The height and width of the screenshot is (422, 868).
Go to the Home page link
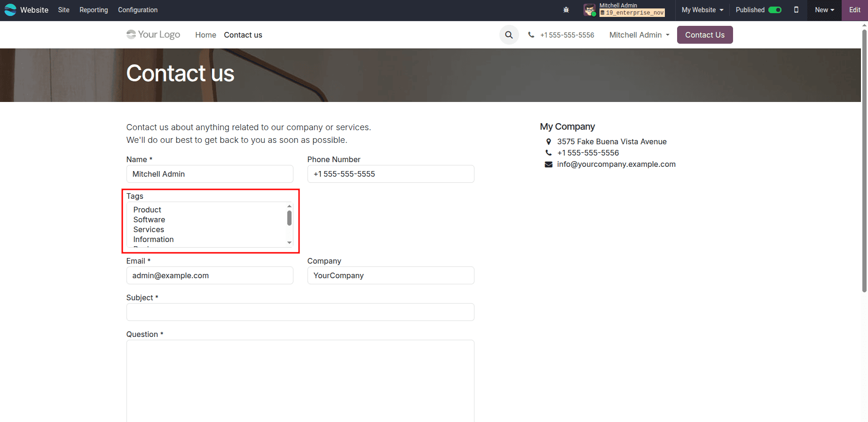coord(205,35)
